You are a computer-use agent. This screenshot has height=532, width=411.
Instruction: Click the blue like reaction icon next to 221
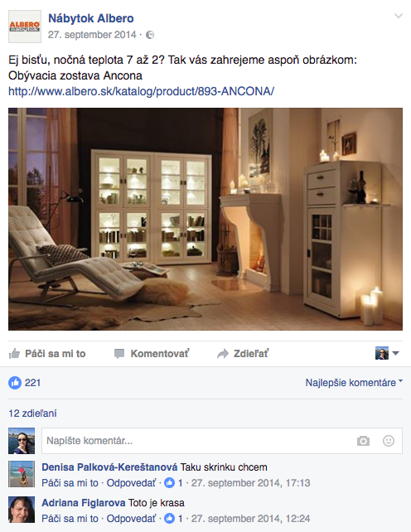15,383
